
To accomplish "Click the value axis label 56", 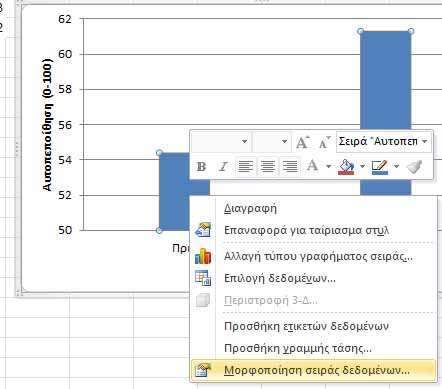I will click(x=65, y=125).
